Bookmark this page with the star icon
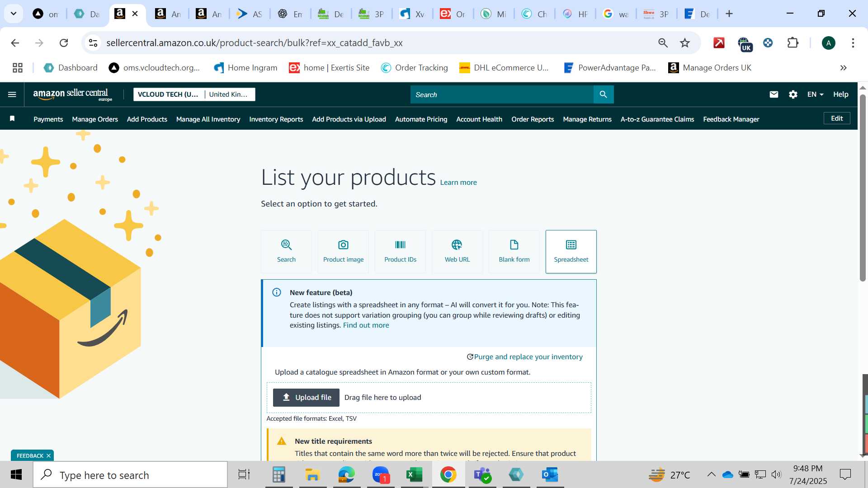This screenshot has height=488, width=868. pyautogui.click(x=685, y=43)
